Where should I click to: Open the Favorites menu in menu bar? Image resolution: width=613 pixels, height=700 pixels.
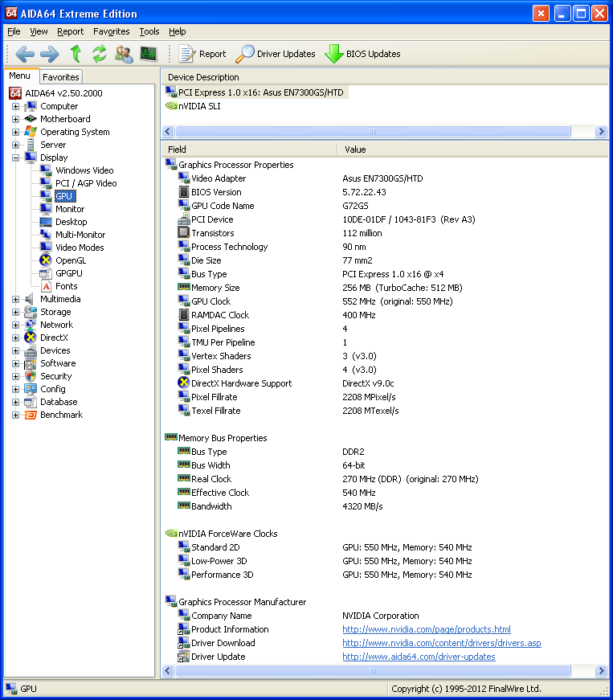(x=111, y=31)
